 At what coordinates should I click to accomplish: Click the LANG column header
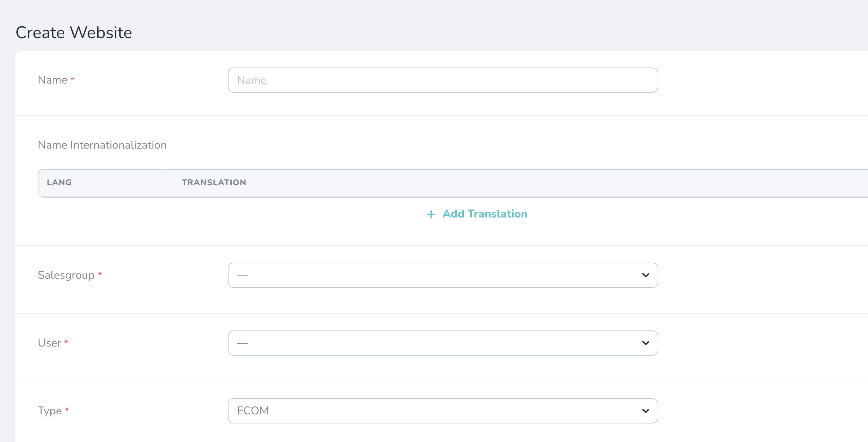[x=59, y=183]
